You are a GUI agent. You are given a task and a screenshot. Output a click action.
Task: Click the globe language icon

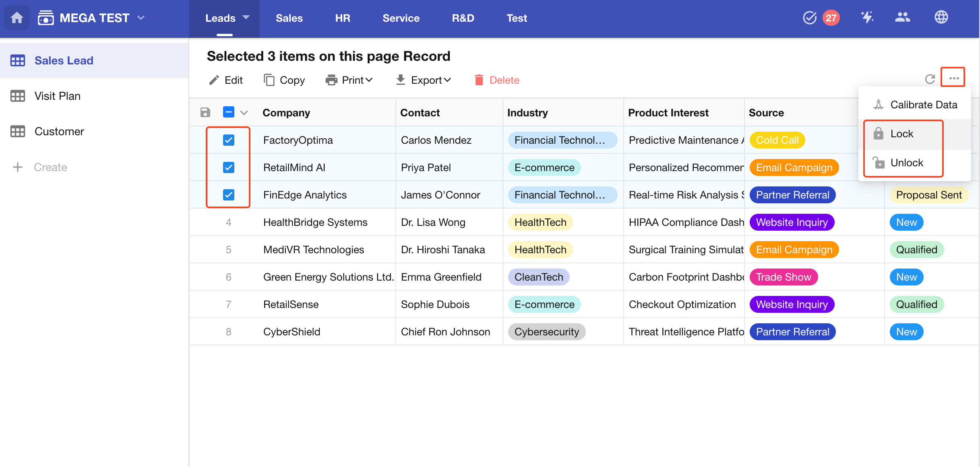point(941,17)
